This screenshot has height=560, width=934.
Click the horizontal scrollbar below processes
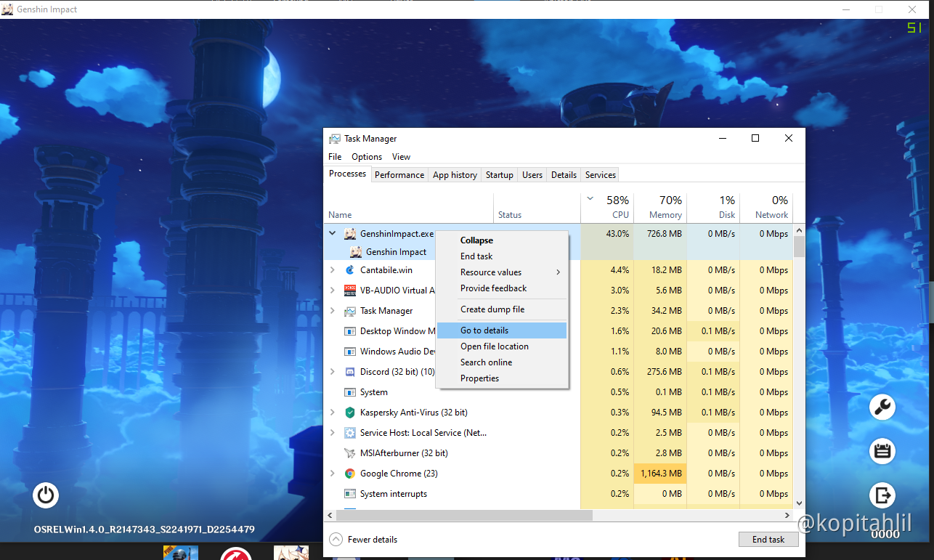pyautogui.click(x=465, y=514)
